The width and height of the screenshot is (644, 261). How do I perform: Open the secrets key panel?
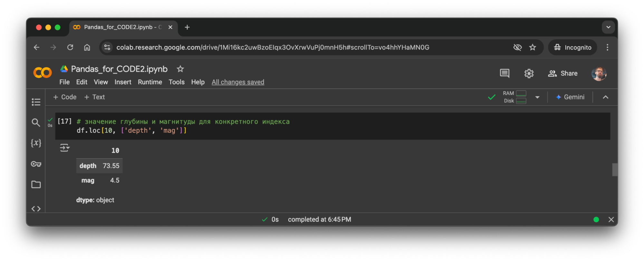click(x=36, y=164)
